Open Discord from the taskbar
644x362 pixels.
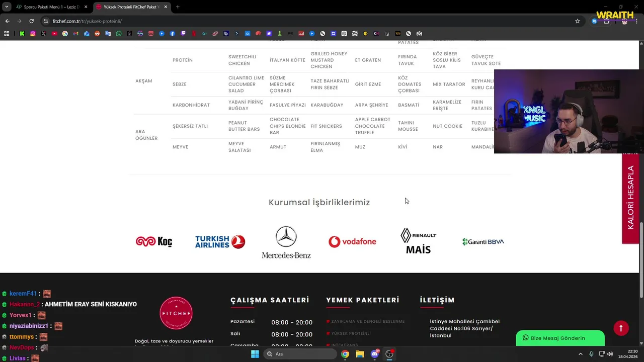(x=374, y=354)
